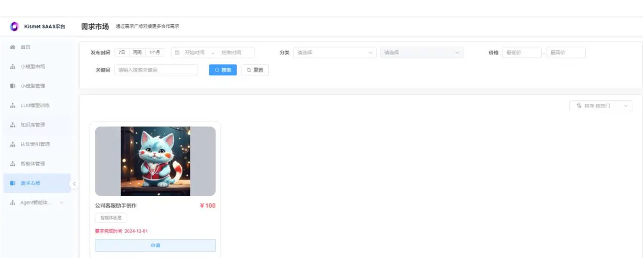Select the 1个月 publish time option
Viewport: 644px width, 258px height.
pos(155,52)
